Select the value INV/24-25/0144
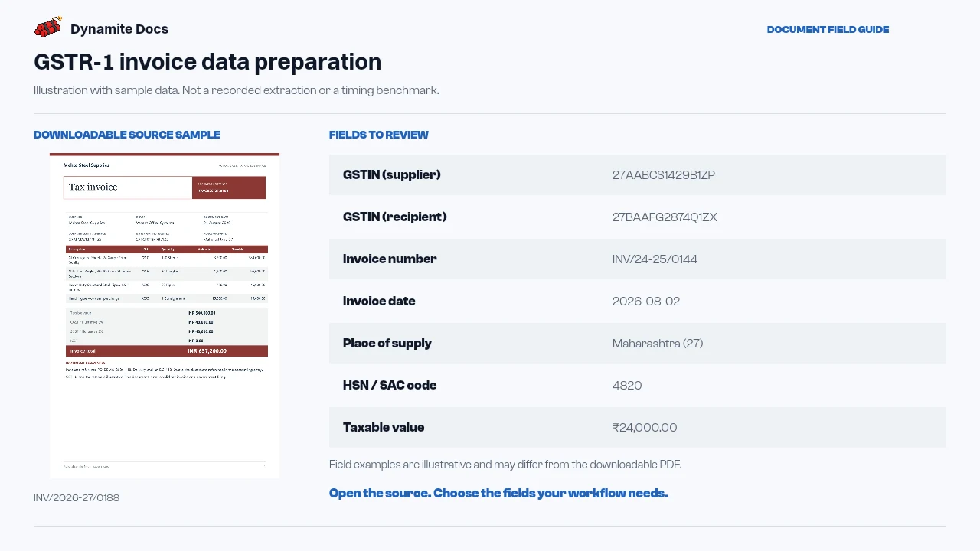 [655, 259]
